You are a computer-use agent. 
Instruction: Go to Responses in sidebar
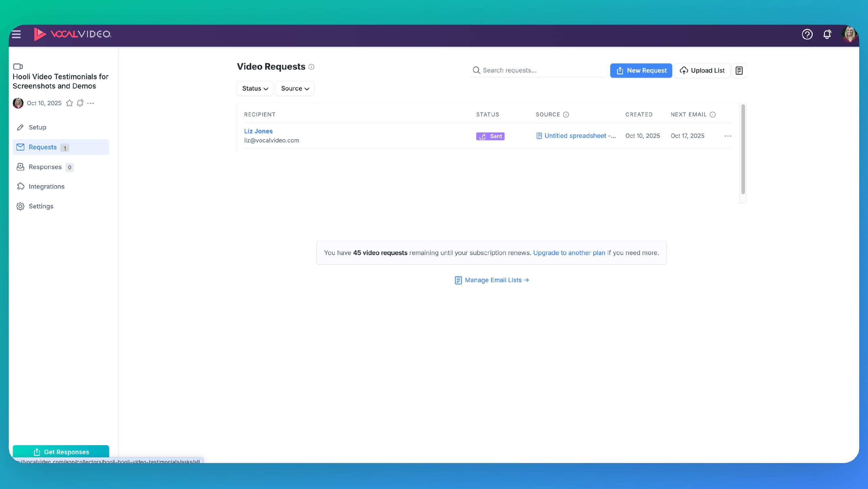pyautogui.click(x=45, y=167)
